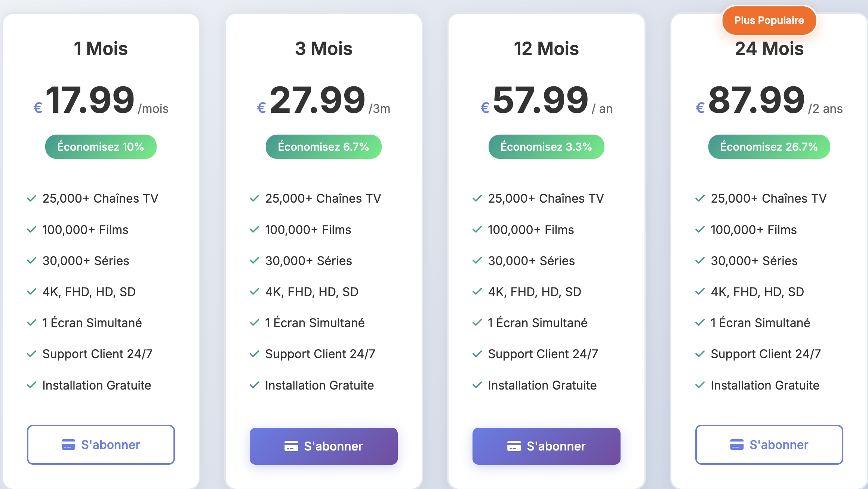Click the checkmark beside 25,000+ Chaînes TV in 1 Mois
Screen dimensions: 868x489
31,198
